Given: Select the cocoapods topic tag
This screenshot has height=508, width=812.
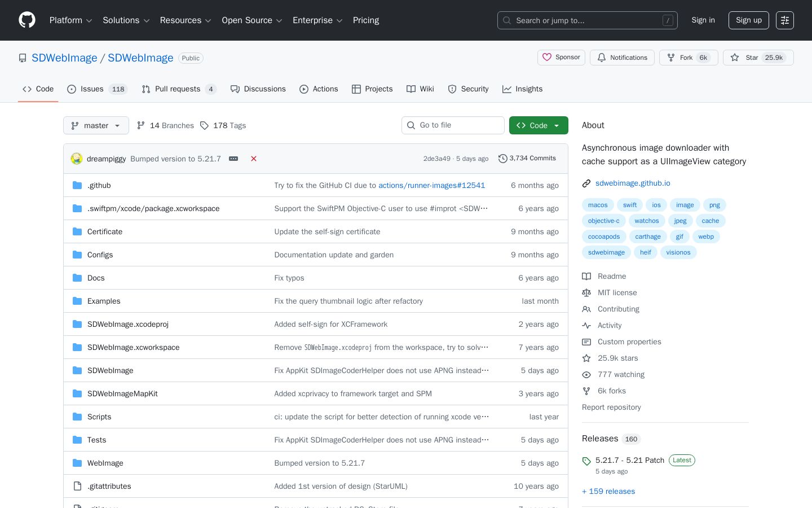Looking at the screenshot, I should [x=604, y=237].
